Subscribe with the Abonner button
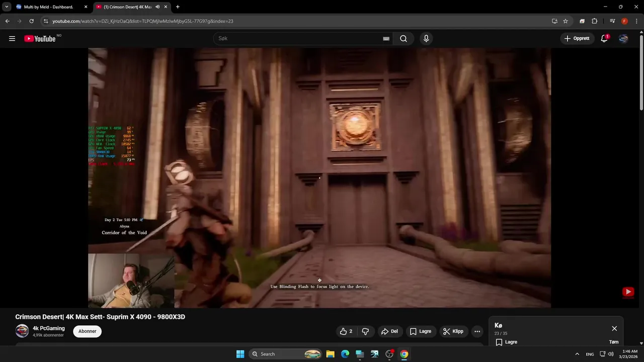This screenshot has width=644, height=362. (x=87, y=331)
